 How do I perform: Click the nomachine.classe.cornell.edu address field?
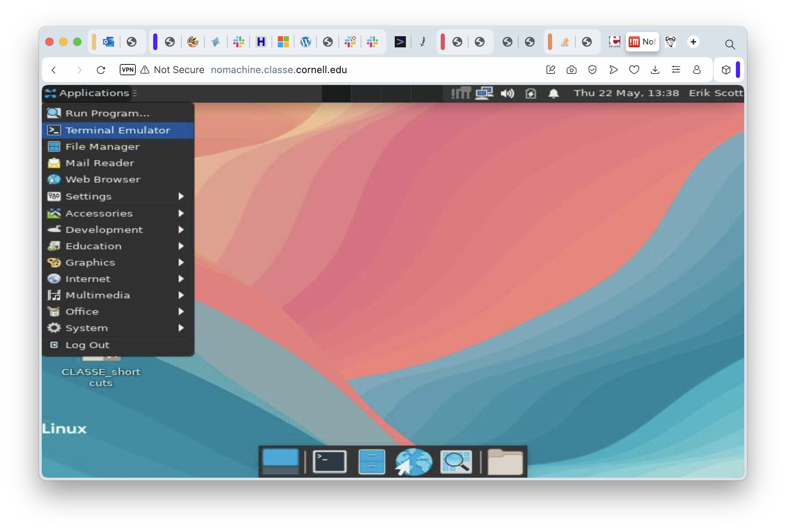coord(279,70)
